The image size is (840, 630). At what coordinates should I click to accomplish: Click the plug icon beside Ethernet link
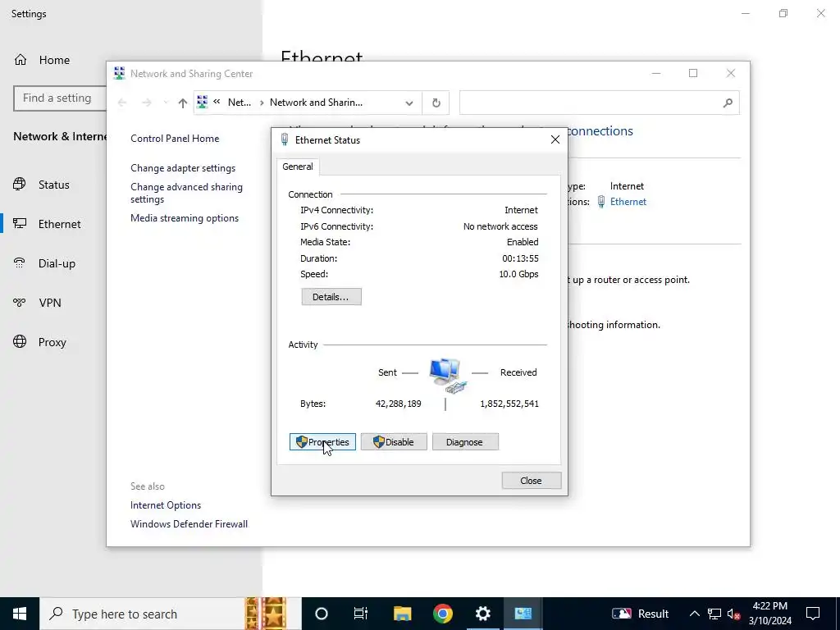pos(601,202)
